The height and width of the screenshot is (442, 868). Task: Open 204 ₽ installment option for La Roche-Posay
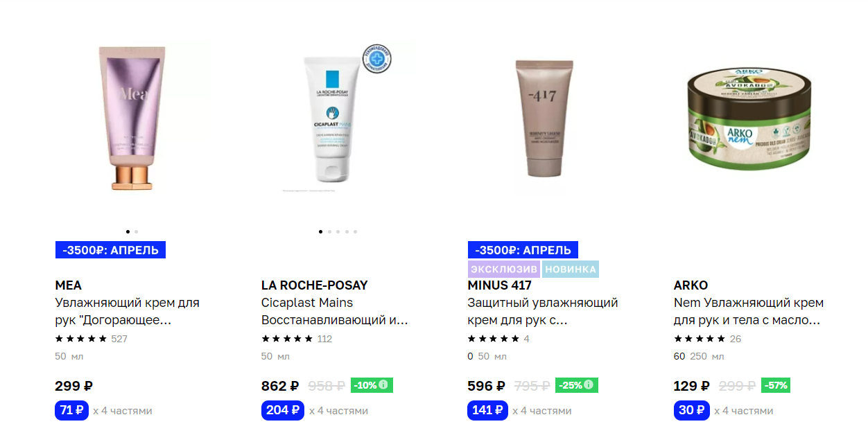point(283,410)
